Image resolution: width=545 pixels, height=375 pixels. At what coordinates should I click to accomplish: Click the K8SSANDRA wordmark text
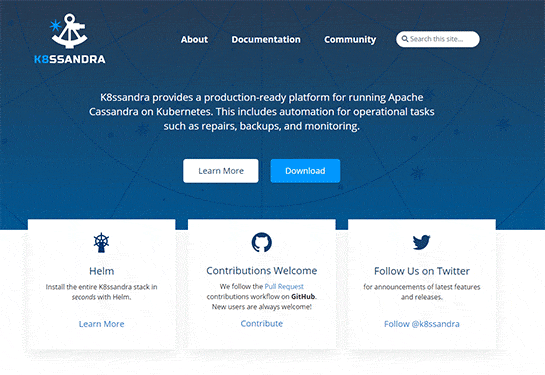point(70,59)
